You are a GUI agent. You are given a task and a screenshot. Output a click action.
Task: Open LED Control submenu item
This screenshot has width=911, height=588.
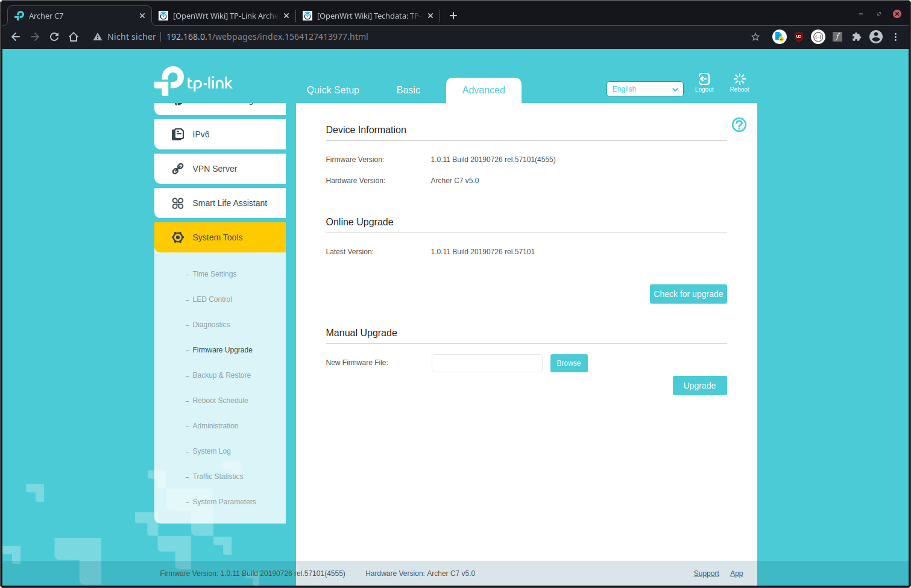pyautogui.click(x=212, y=299)
